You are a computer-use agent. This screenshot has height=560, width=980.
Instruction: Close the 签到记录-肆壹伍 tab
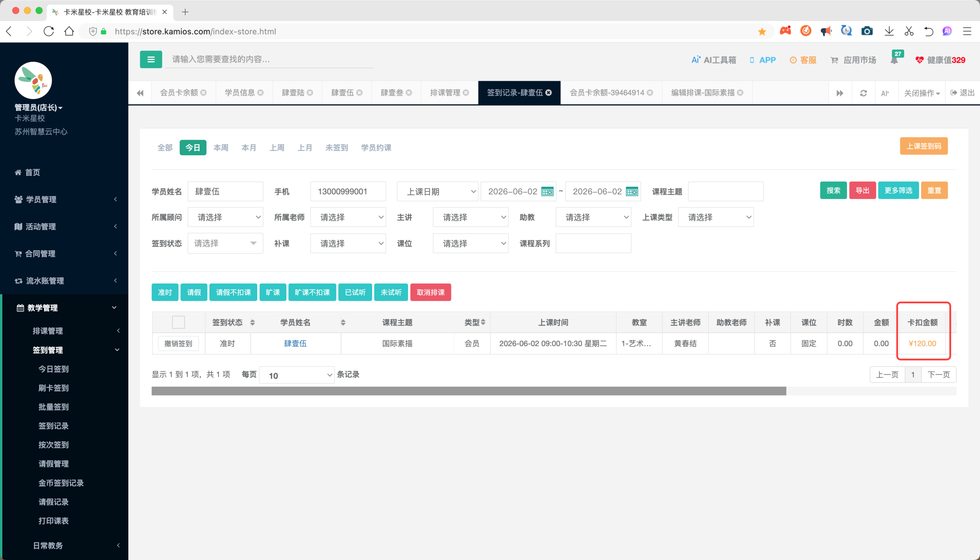(549, 93)
